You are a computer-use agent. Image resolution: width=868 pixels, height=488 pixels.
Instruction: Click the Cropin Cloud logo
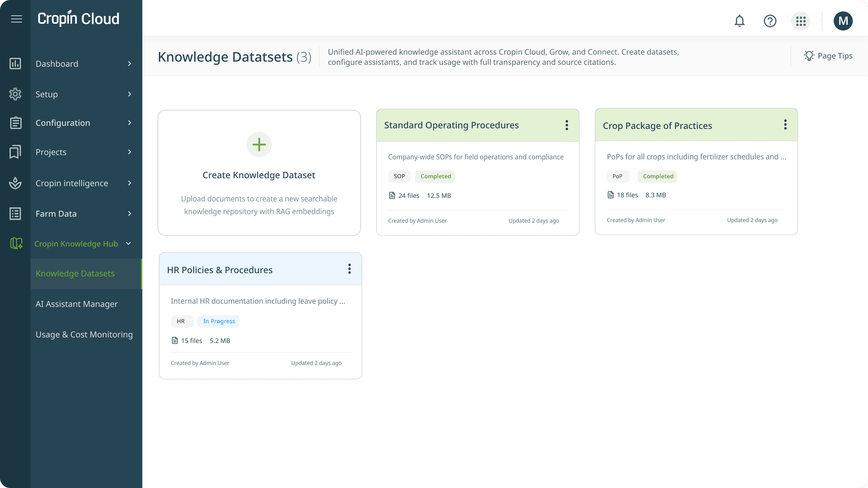78,18
